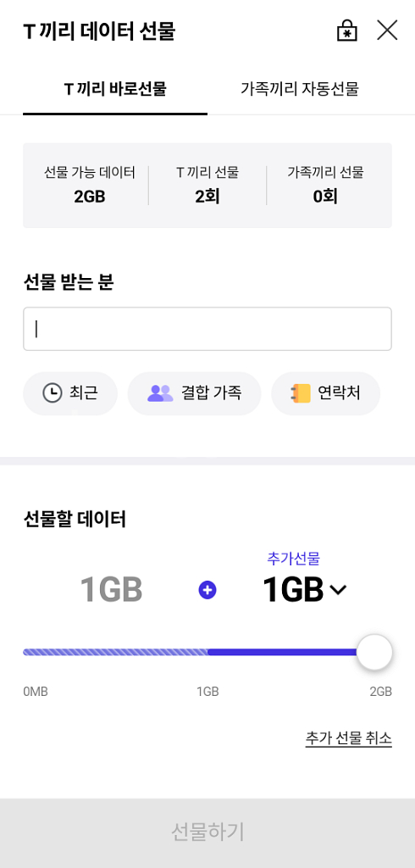Screen dimensions: 415x868
Task: Click the 1GB mark on the slider
Action: [x=207, y=692]
